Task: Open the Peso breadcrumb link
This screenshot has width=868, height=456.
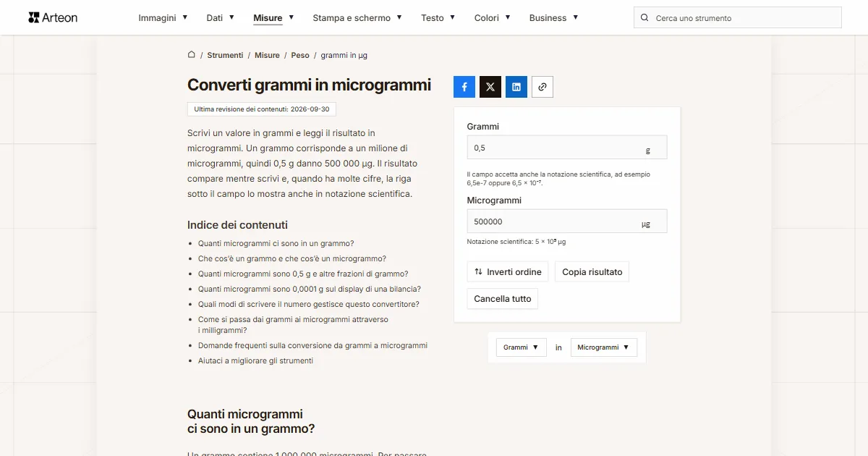Action: 300,55
